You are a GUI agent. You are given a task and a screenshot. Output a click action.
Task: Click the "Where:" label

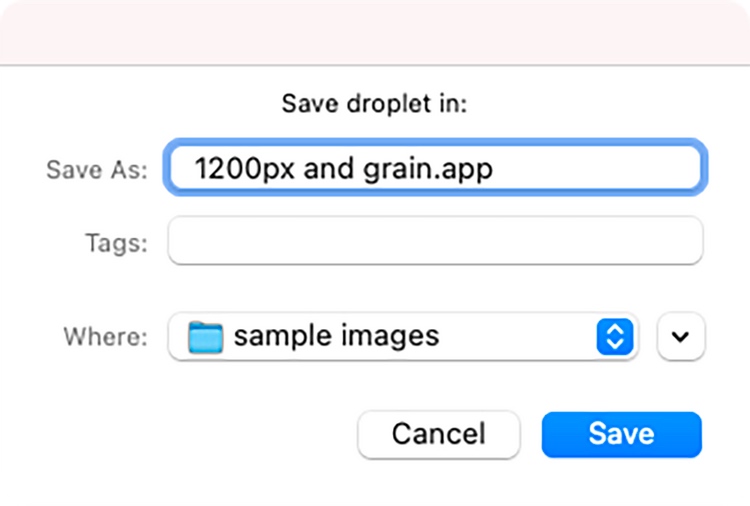(105, 337)
